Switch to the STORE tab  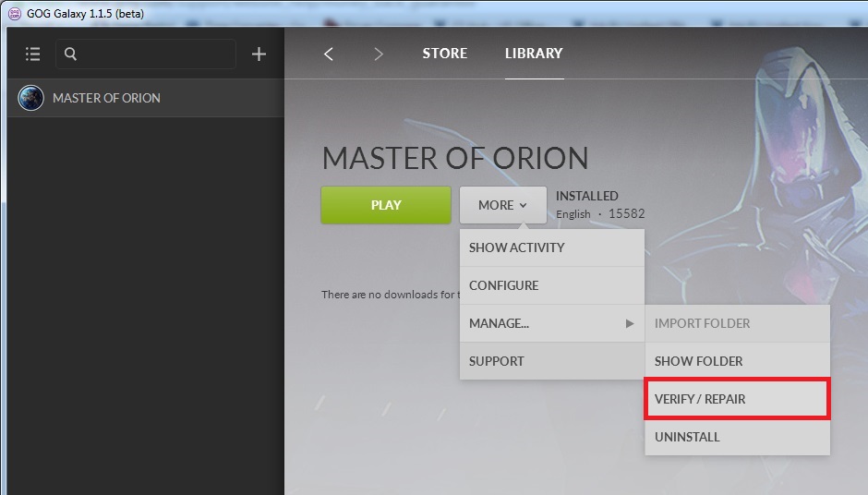(444, 54)
